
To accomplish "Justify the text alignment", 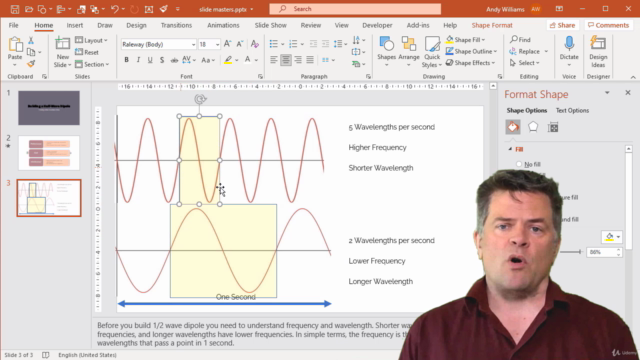I will [x=310, y=60].
